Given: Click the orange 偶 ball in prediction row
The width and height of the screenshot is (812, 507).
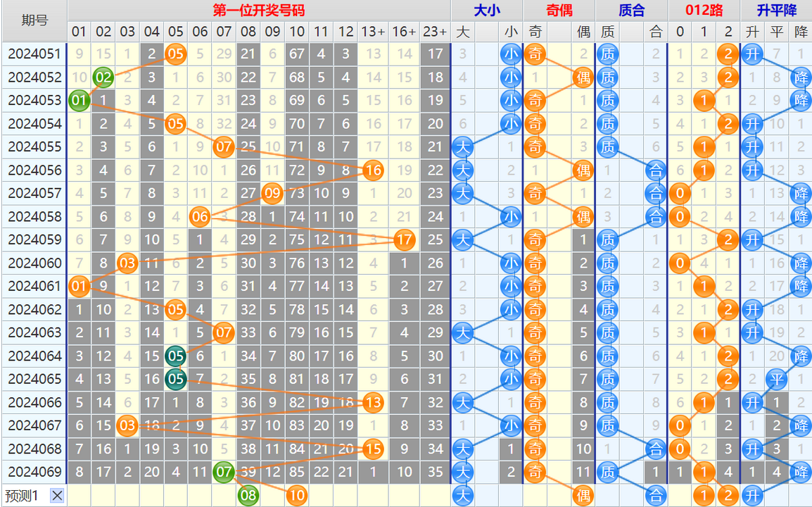Looking at the screenshot, I should [583, 495].
